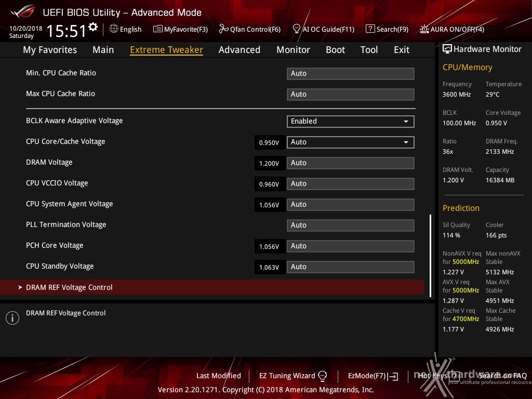
Task: Select the BCLK Aware Adaptive Voltage label
Action: coord(74,121)
